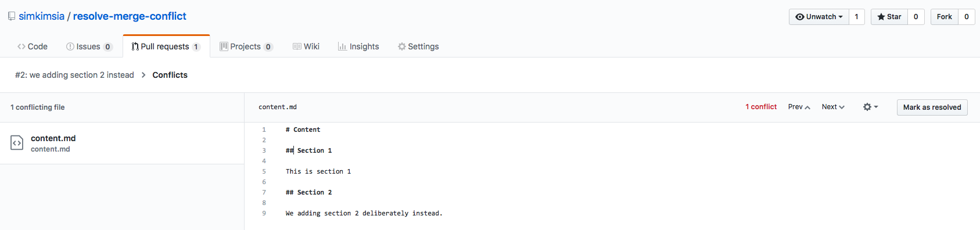Go back to pull request #2 link
Viewport: 980px width, 230px height.
click(74, 75)
